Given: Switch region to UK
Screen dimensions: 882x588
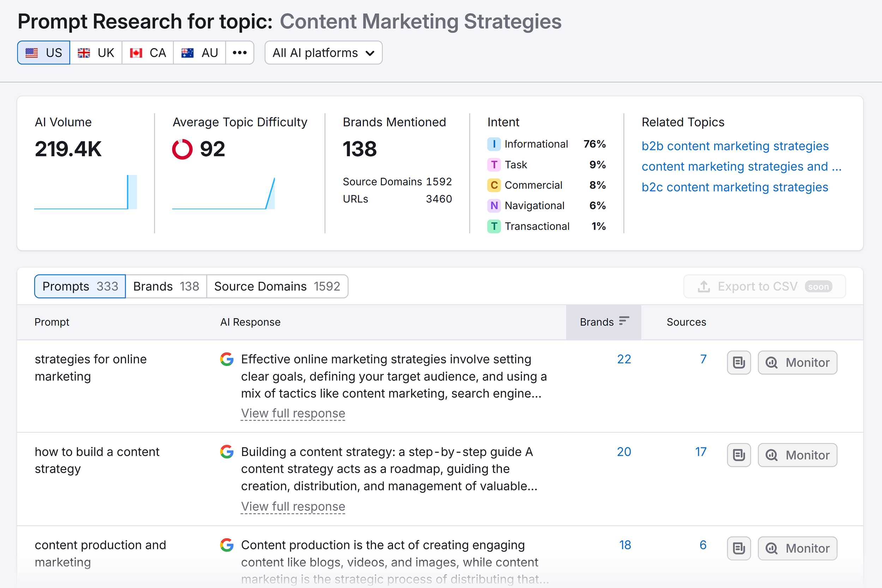Looking at the screenshot, I should point(96,53).
